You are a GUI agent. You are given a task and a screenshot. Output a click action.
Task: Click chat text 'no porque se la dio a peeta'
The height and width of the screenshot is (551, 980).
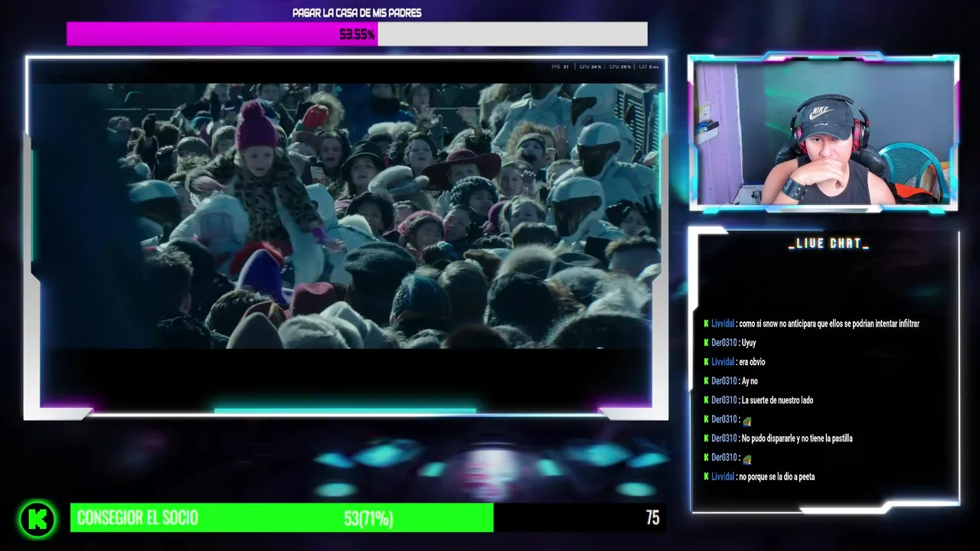[777, 477]
